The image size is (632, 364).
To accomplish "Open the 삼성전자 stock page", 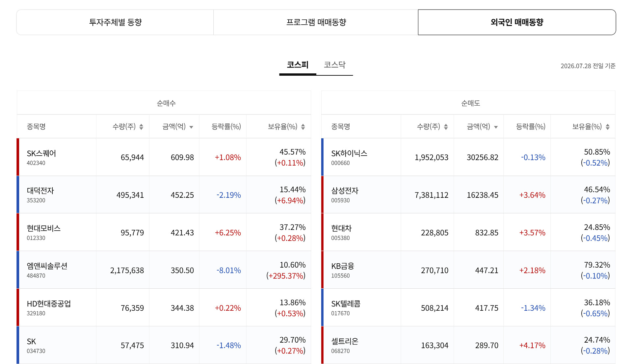I will 345,191.
